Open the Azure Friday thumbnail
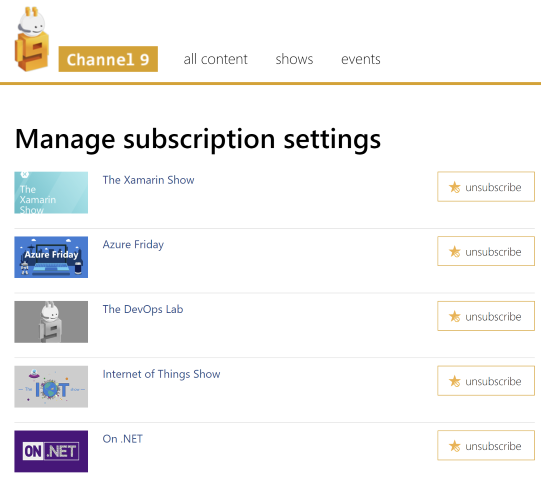This screenshot has height=480, width=541. point(51,257)
